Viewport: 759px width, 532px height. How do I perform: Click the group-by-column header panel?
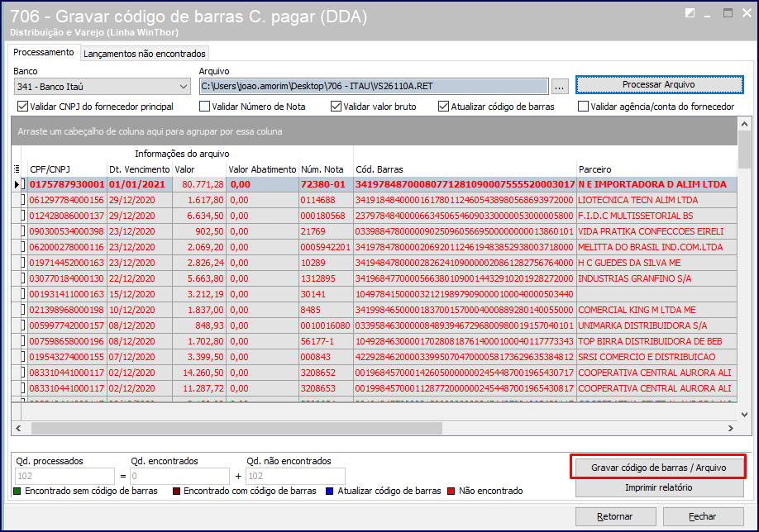point(375,131)
